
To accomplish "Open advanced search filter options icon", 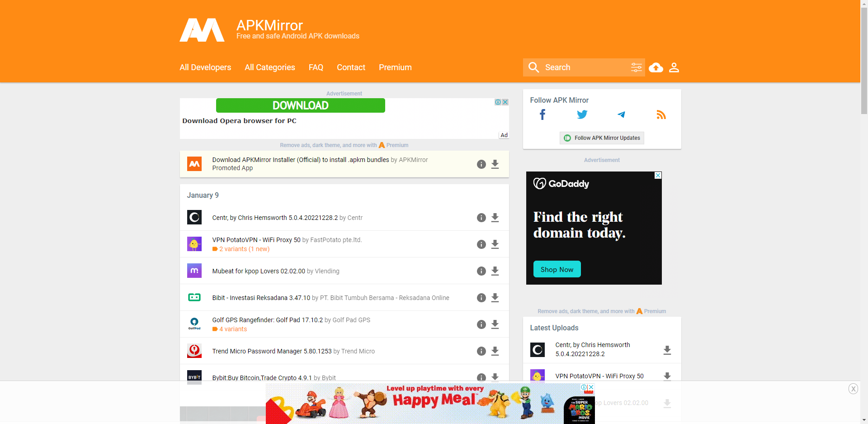I will (x=636, y=67).
